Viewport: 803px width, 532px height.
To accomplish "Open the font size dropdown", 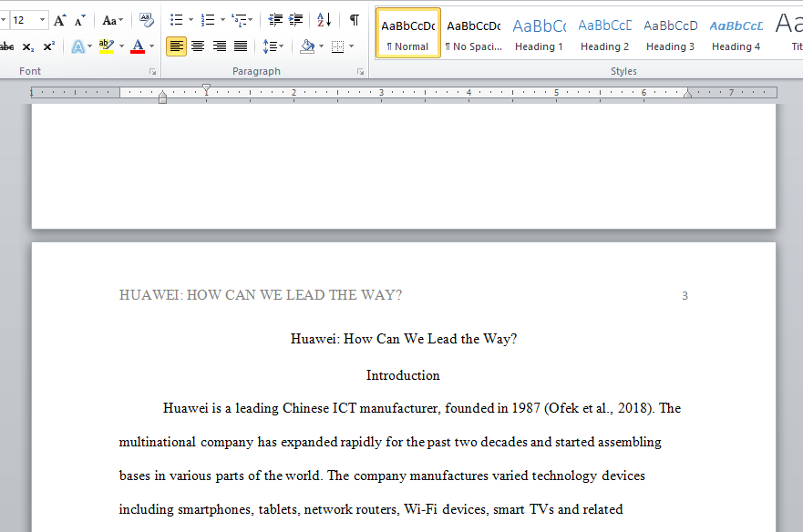I will tap(42, 20).
